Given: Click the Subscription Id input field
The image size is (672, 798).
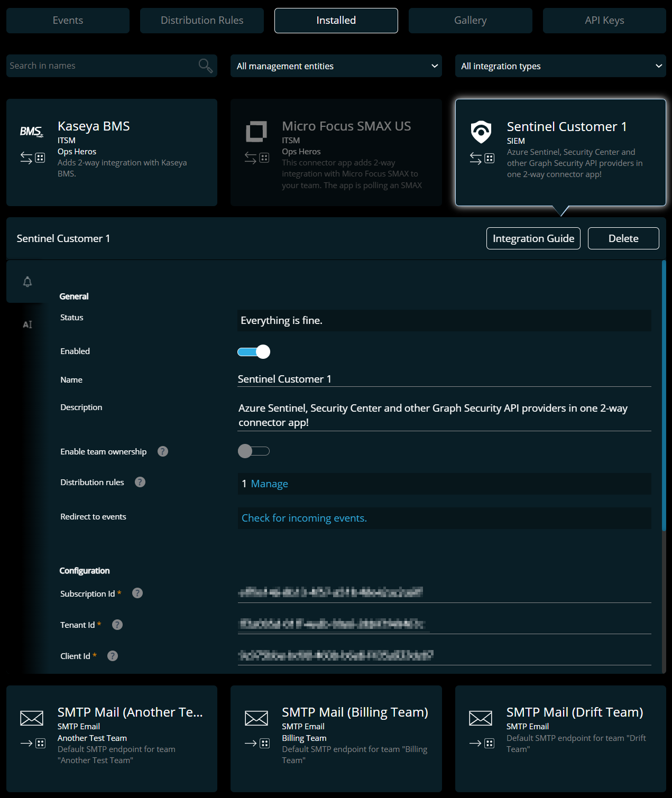Looking at the screenshot, I should 444,592.
